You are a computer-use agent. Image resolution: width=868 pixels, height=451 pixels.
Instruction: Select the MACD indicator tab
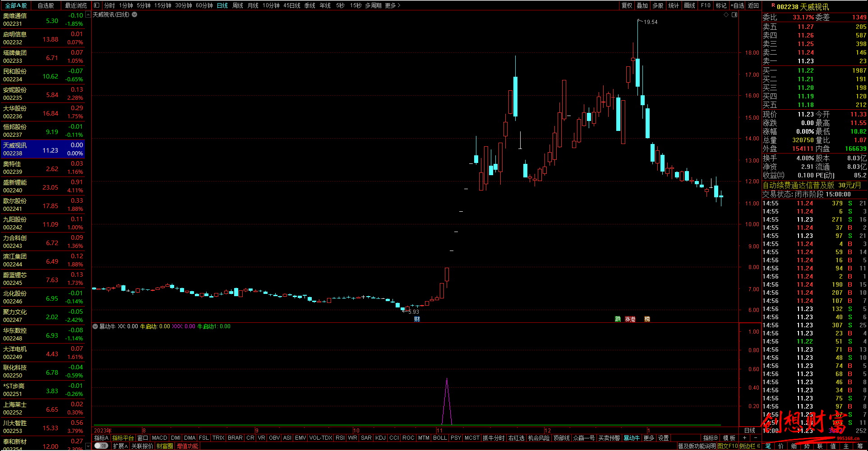[159, 438]
